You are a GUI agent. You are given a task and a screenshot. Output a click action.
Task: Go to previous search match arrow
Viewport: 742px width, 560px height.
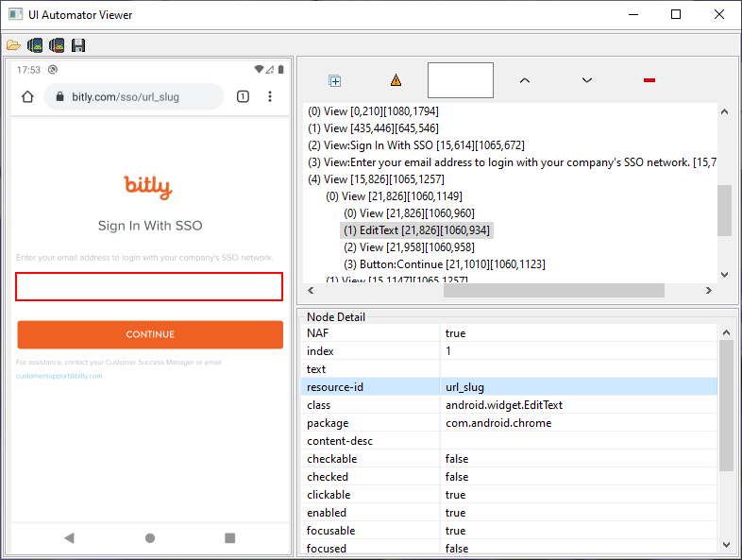point(524,80)
